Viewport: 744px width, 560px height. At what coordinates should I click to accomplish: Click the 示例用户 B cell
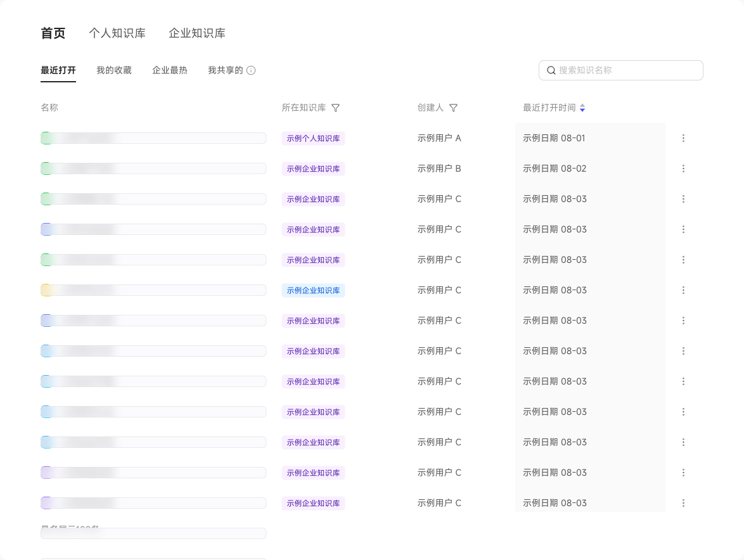coord(439,169)
